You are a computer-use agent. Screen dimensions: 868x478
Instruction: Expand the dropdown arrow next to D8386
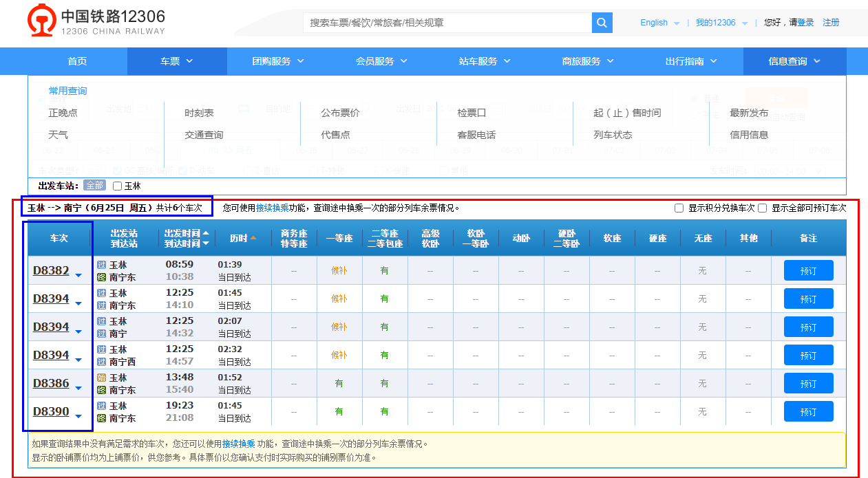tap(78, 388)
